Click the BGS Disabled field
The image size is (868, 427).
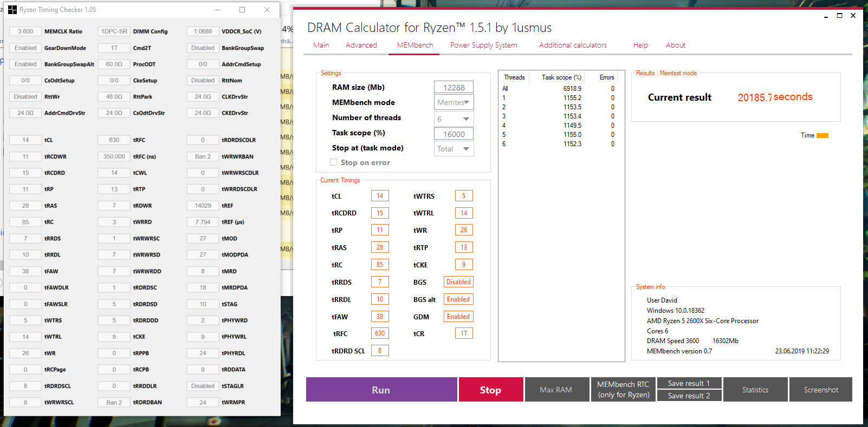(x=458, y=282)
